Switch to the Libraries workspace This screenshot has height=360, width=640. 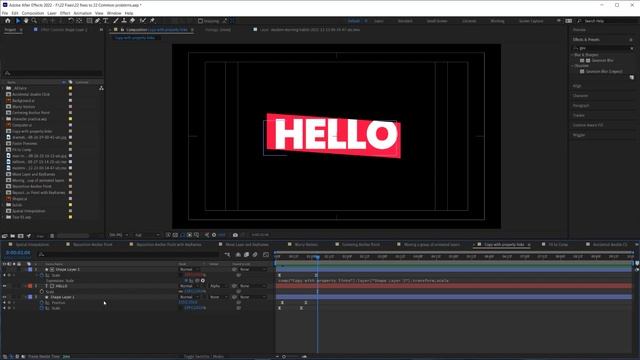pos(469,21)
